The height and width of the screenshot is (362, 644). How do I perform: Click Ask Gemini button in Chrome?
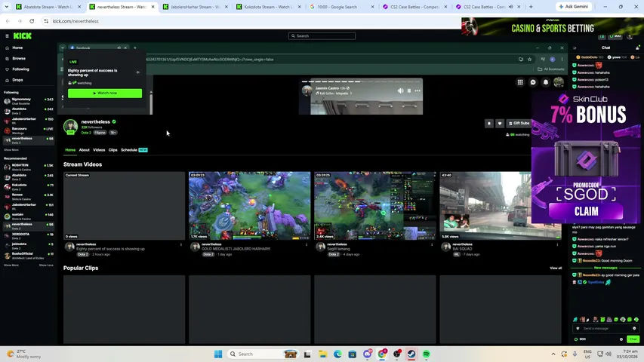pyautogui.click(x=574, y=7)
